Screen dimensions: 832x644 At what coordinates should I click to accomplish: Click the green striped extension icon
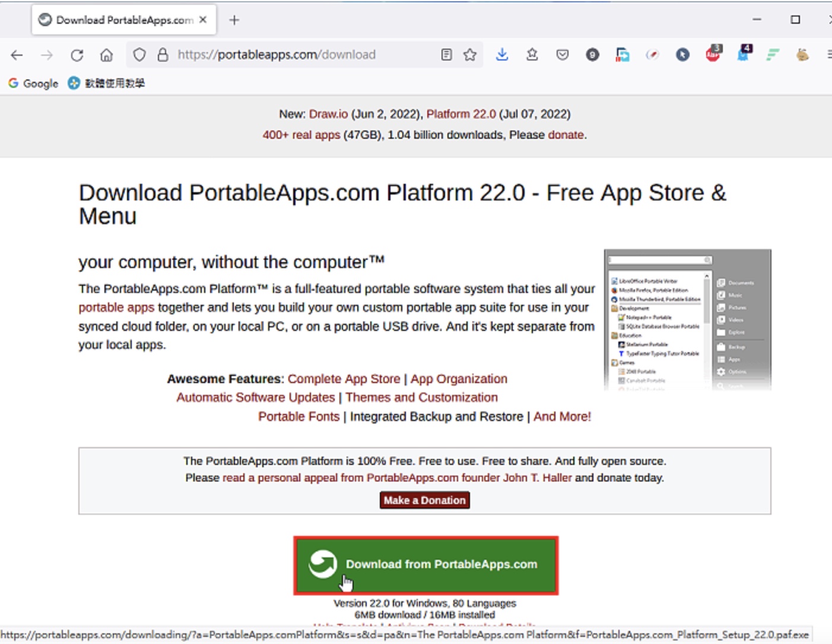(773, 55)
